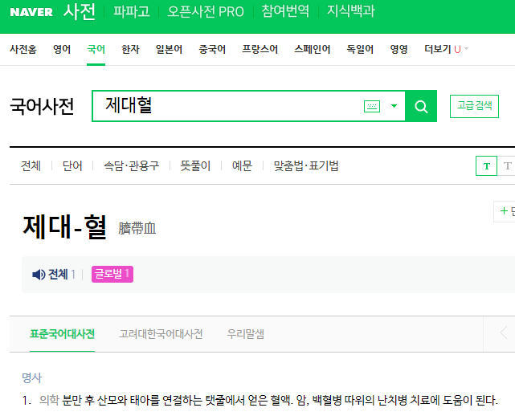Open the 표준국어대사전 tab
This screenshot has height=420, width=515.
(x=62, y=334)
